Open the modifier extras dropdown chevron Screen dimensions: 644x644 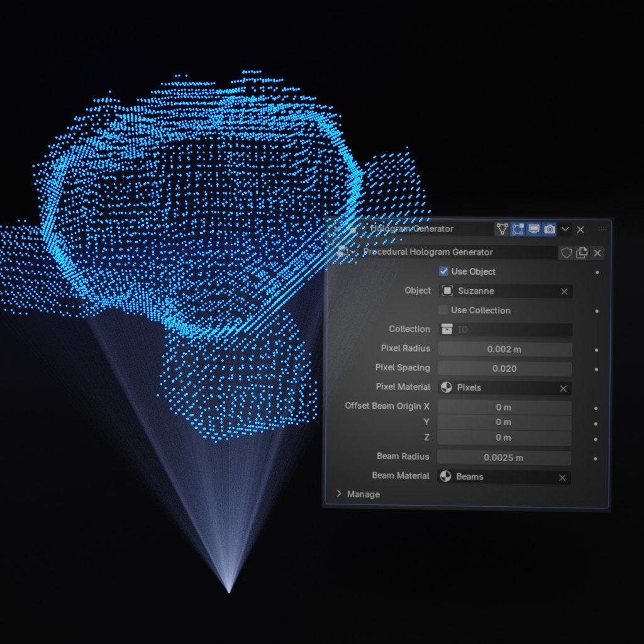[x=565, y=230]
